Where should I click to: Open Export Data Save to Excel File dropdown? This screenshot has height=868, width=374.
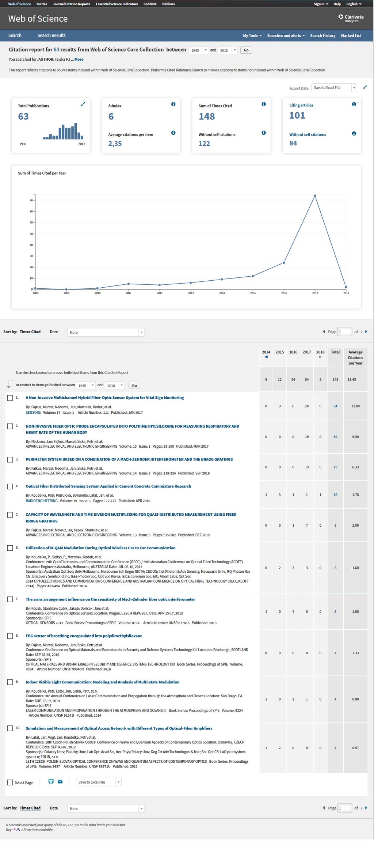tap(334, 88)
